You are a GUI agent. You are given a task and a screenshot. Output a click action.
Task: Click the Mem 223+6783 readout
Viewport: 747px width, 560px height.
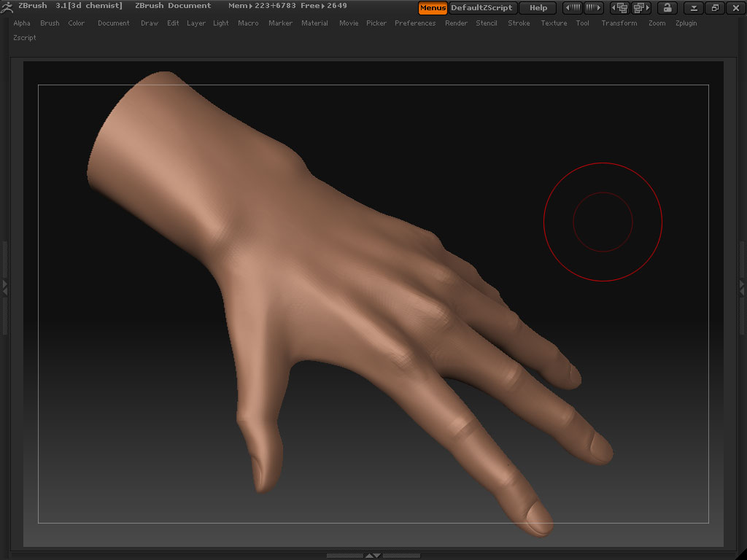[x=262, y=6]
